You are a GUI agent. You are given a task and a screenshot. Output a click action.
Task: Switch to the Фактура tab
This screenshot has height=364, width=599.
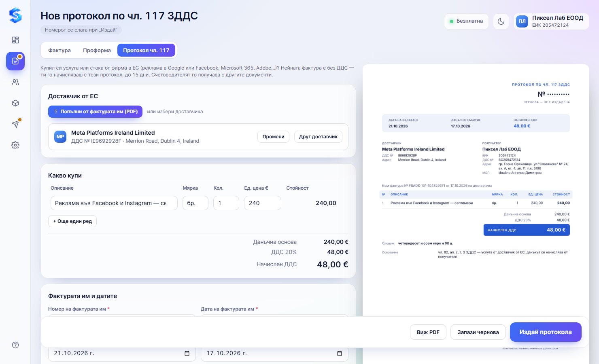59,51
